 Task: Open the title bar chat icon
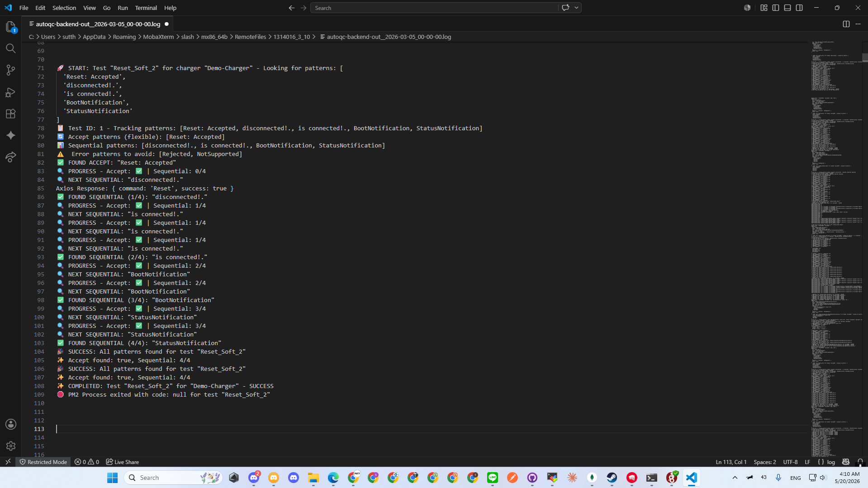click(x=565, y=8)
